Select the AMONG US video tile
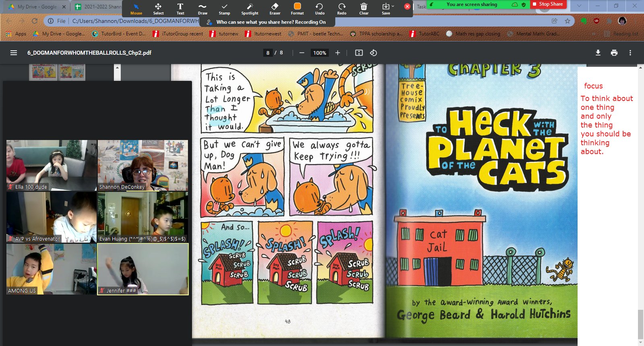 point(52,269)
